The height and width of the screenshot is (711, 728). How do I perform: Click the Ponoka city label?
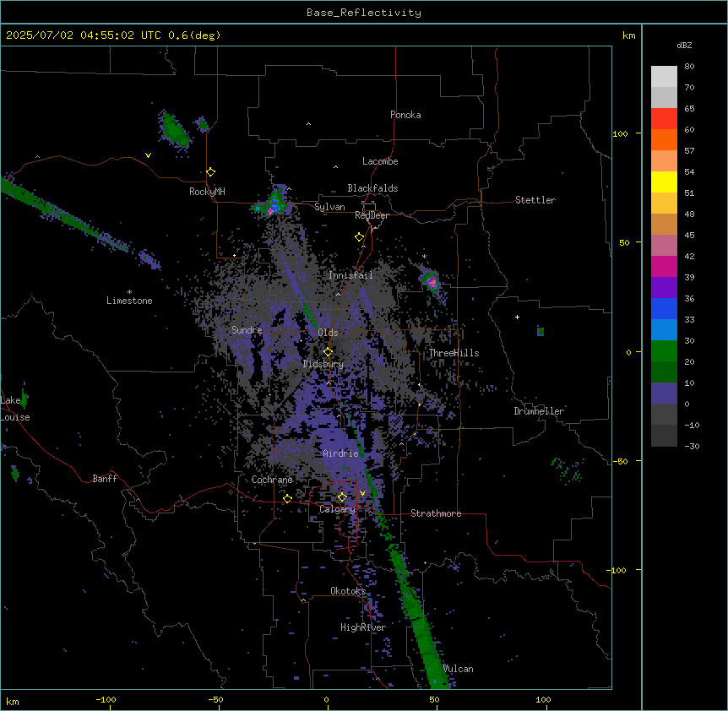click(405, 115)
